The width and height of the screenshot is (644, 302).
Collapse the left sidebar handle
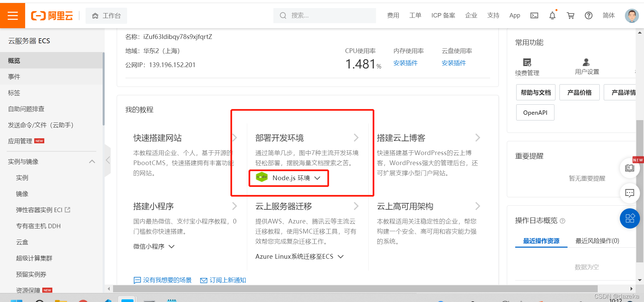(108, 160)
